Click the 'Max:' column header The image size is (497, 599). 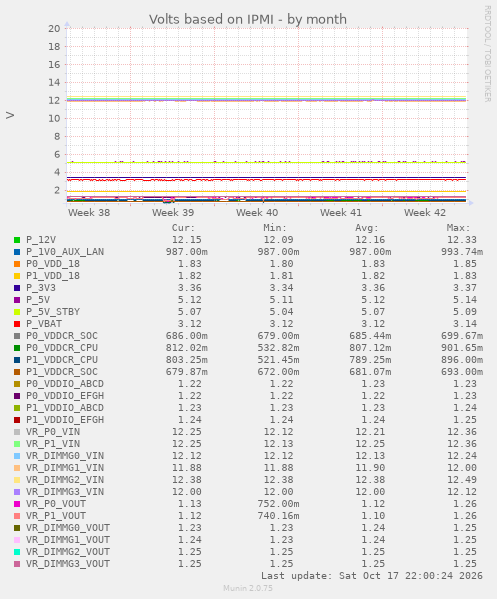(x=458, y=228)
